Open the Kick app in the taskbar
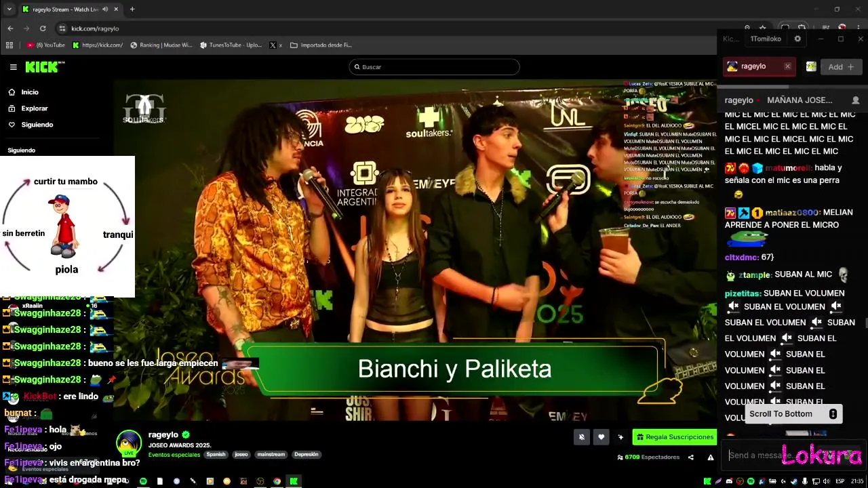Screen dimensions: 868x488 click(294, 481)
